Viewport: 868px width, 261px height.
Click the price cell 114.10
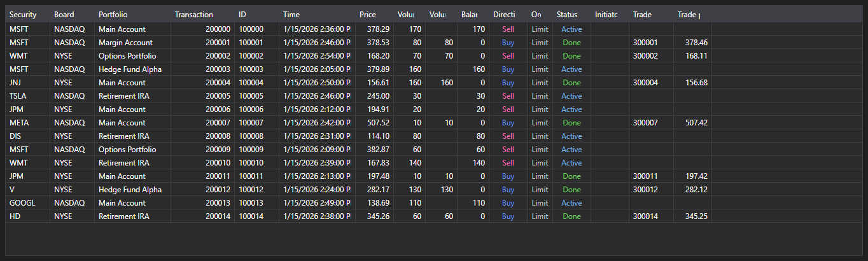(374, 136)
